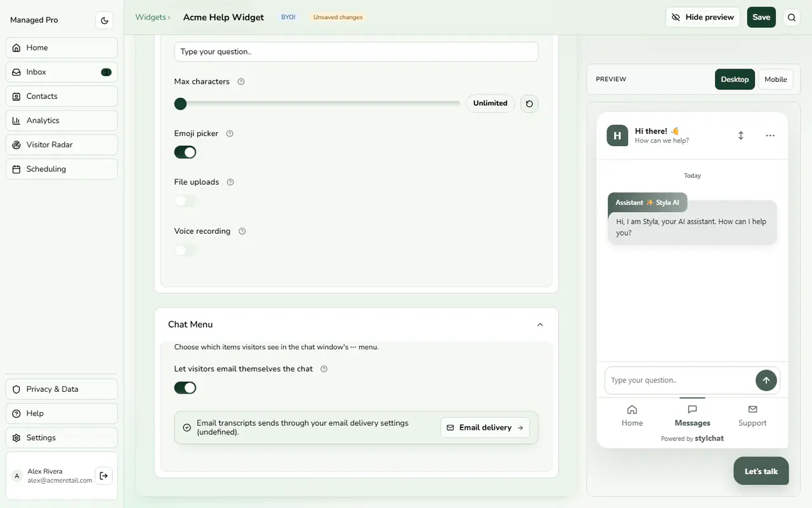This screenshot has width=812, height=508.
Task: Open the three-dot menu in chat preview
Action: pyautogui.click(x=770, y=135)
